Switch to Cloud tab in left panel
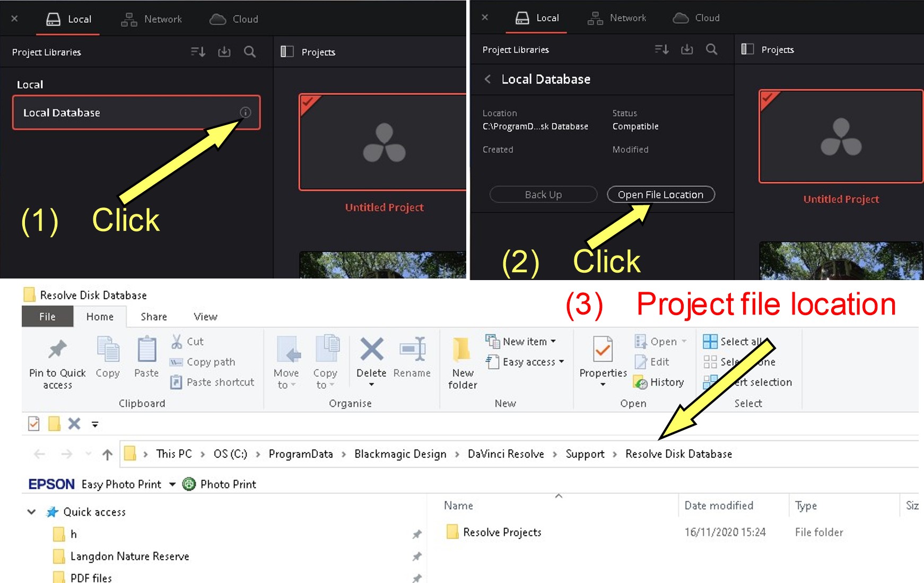 234,19
